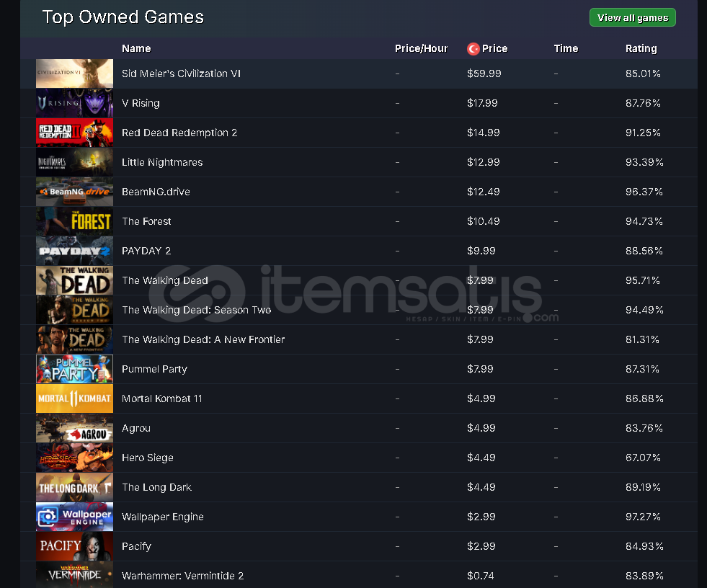Click the 97.27% rating of Wallpaper Engine
The height and width of the screenshot is (588, 707).
click(x=643, y=517)
